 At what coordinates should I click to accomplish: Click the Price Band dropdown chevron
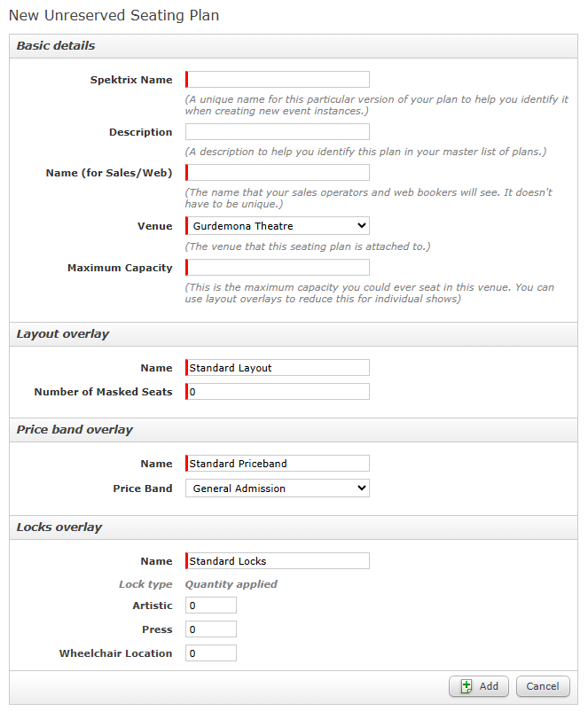click(x=362, y=488)
